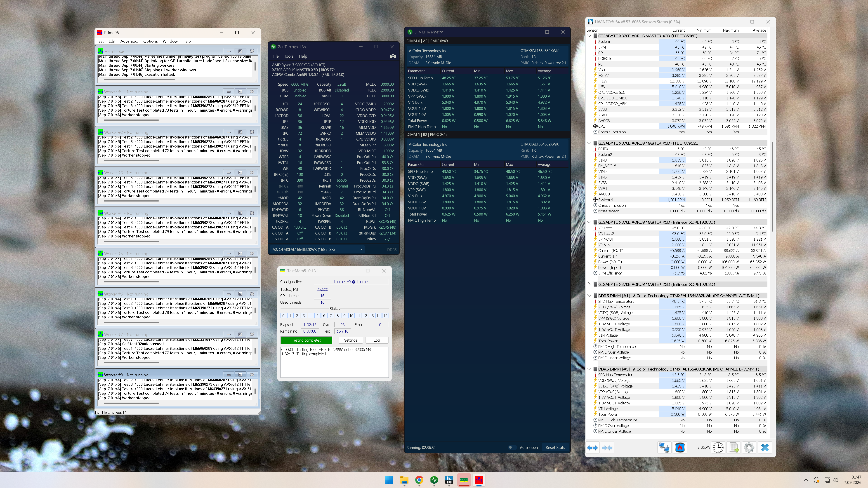Screen dimensions: 868x488
Task: Click TestMem5 Log button
Action: pos(377,340)
